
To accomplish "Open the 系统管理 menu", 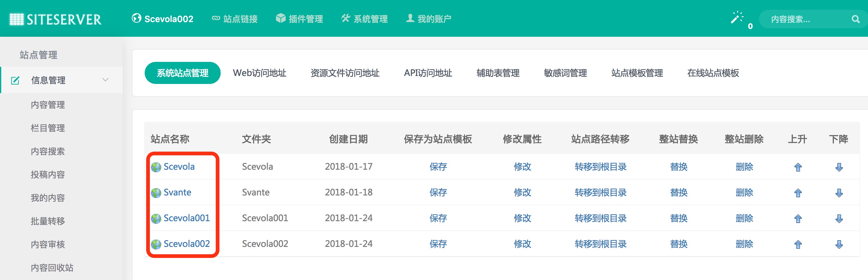I will point(364,18).
